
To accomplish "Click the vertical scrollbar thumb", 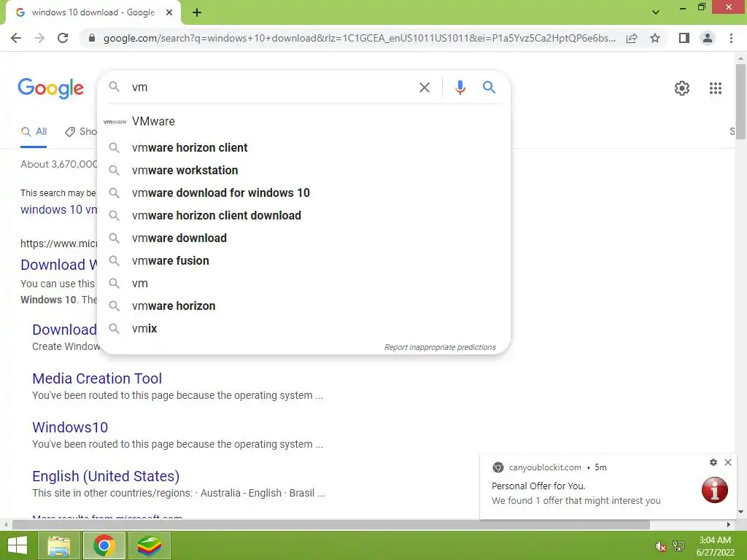I will 740,102.
